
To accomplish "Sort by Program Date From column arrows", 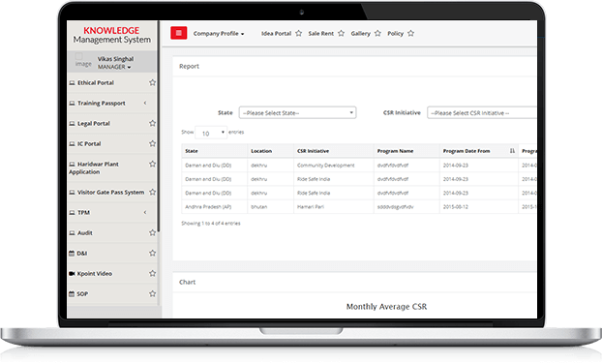I will pyautogui.click(x=512, y=151).
